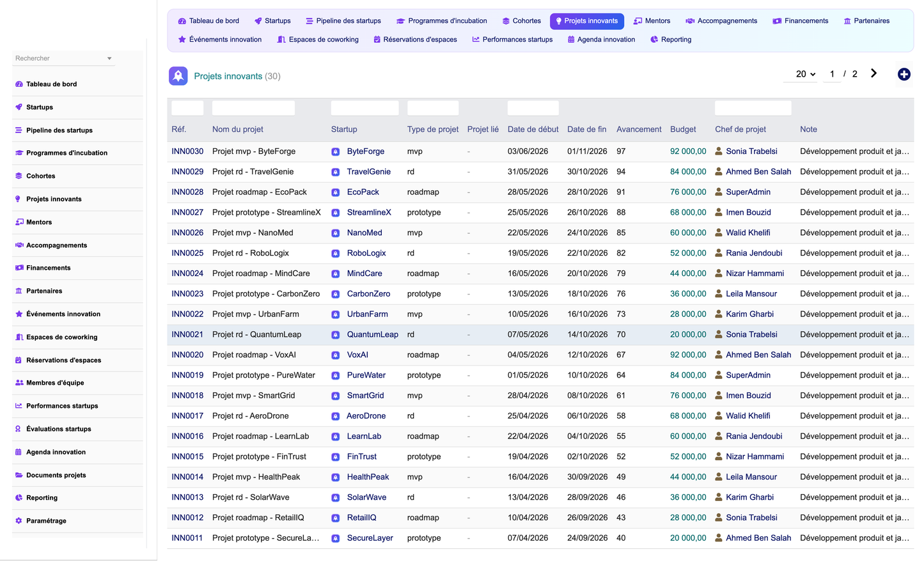924x572 pixels.
Task: Select avancement value 52 in FinTrust row
Action: (x=621, y=456)
